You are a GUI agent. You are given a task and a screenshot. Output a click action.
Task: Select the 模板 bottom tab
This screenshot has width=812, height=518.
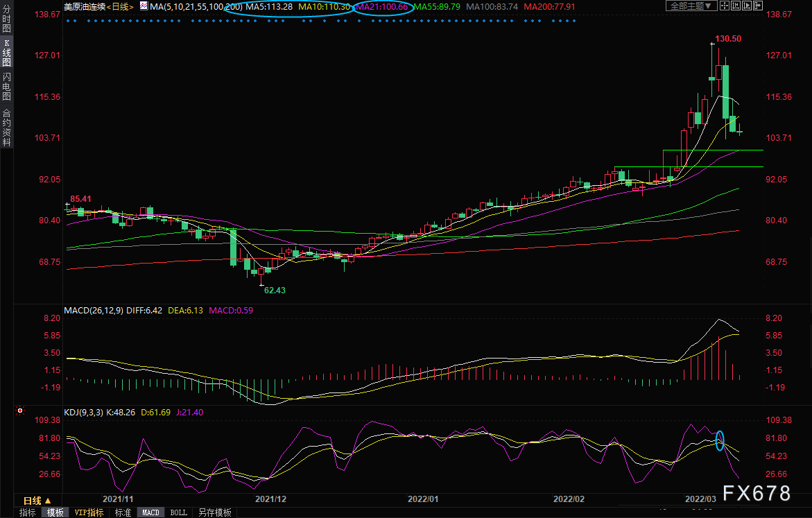[55, 512]
